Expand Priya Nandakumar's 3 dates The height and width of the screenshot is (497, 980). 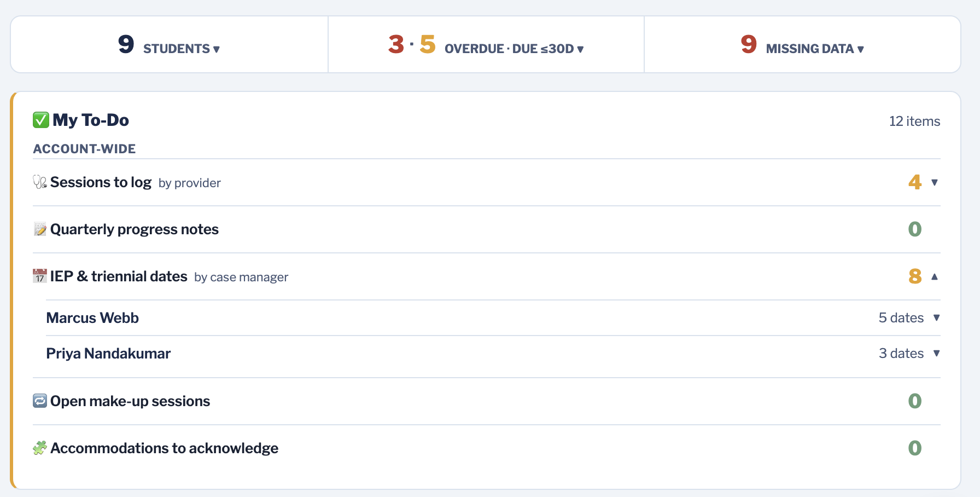(x=937, y=354)
